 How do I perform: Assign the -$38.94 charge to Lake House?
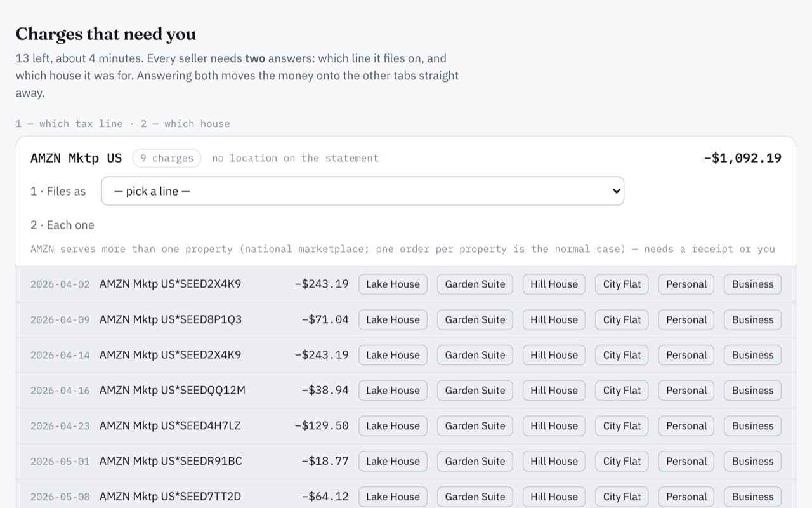[x=393, y=391]
